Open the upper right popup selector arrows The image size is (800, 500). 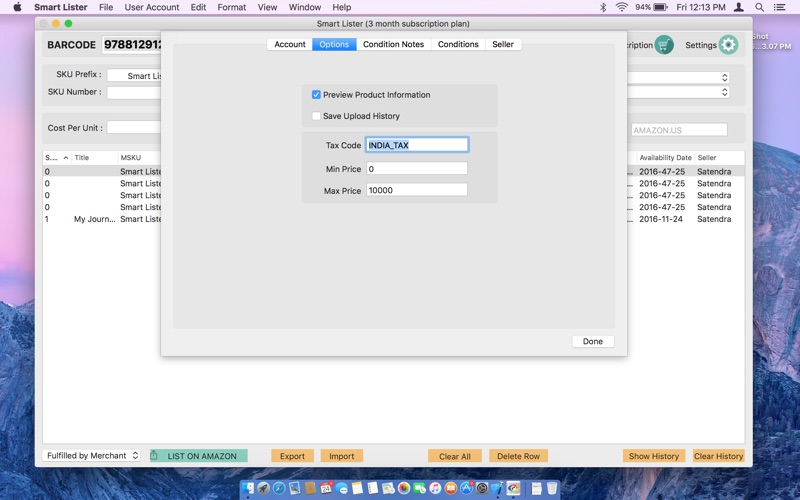tap(724, 78)
